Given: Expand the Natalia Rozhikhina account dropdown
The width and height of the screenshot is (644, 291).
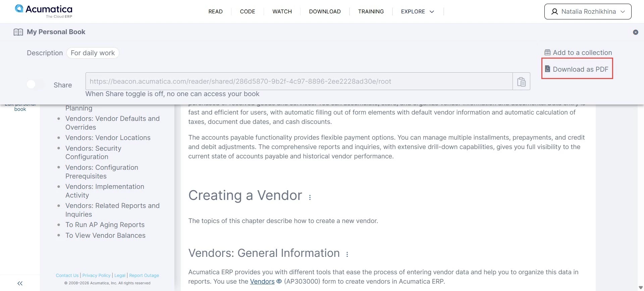Looking at the screenshot, I should pyautogui.click(x=623, y=12).
